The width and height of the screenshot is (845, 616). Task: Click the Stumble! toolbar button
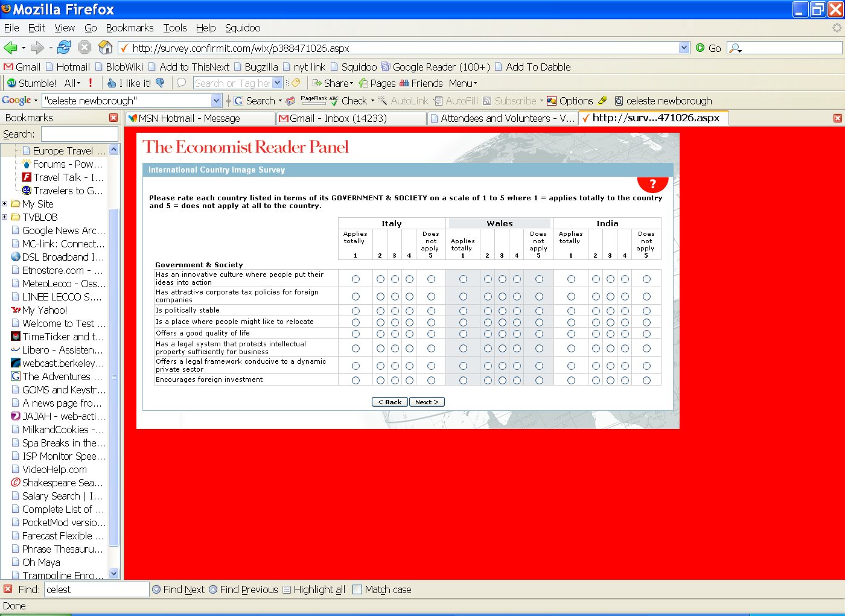point(31,83)
